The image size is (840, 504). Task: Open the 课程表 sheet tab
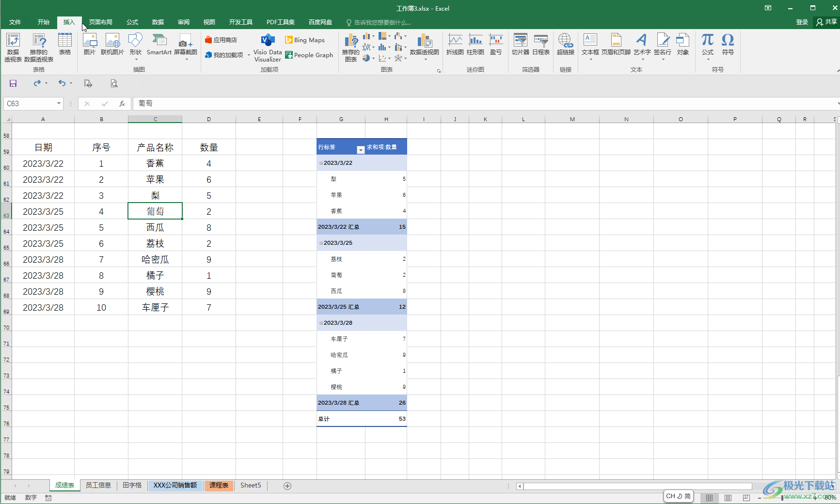(x=219, y=485)
